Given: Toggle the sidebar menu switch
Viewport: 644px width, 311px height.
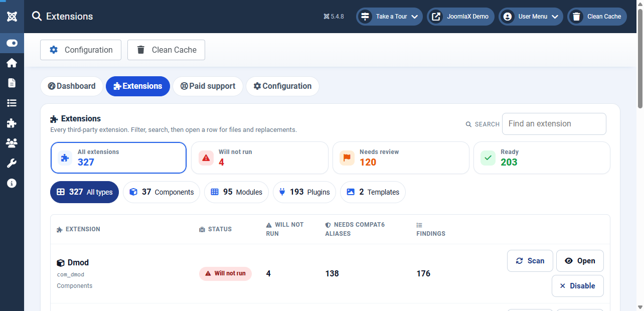Looking at the screenshot, I should pos(12,43).
